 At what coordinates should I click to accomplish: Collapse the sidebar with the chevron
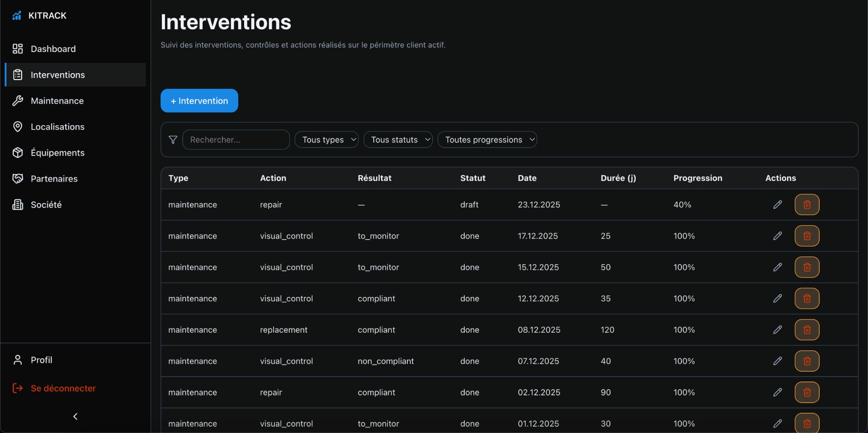pyautogui.click(x=75, y=416)
